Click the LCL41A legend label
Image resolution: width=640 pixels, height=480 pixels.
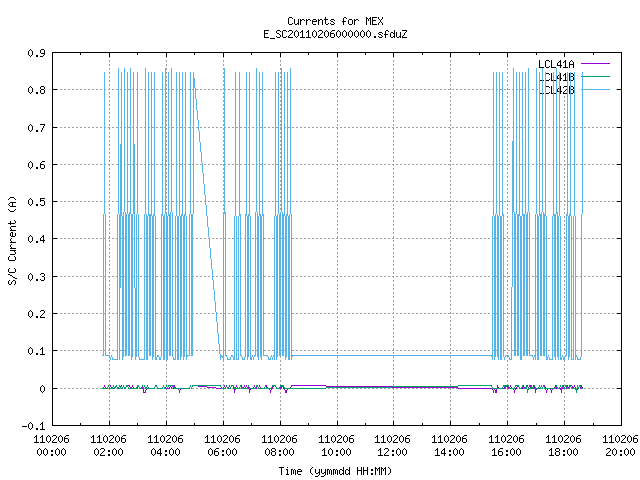point(556,64)
